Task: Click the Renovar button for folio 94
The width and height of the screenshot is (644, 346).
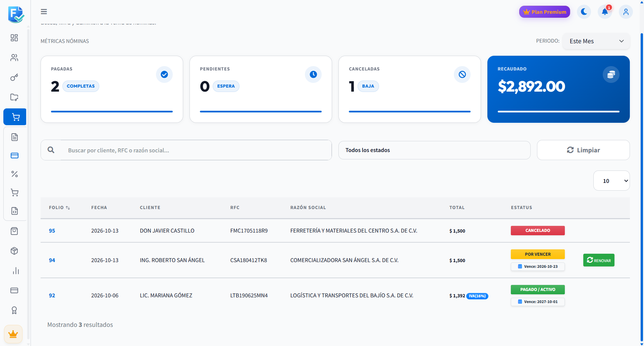Action: [599, 260]
